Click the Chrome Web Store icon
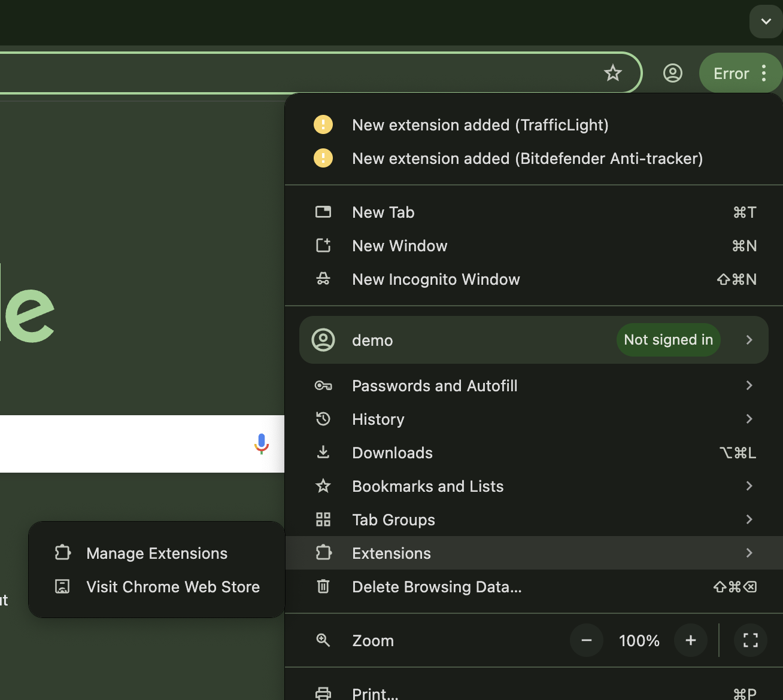Image resolution: width=783 pixels, height=700 pixels. 62,586
